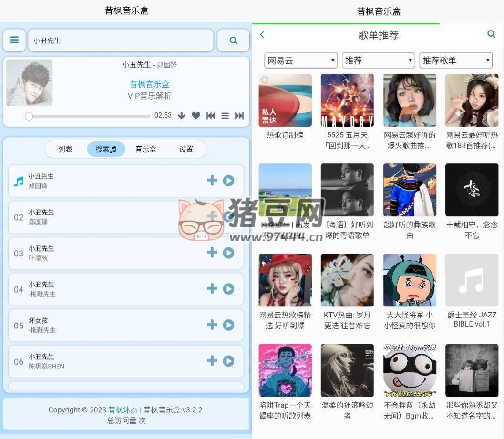
Task: Switch to the 音乐盒 tab
Action: [145, 149]
